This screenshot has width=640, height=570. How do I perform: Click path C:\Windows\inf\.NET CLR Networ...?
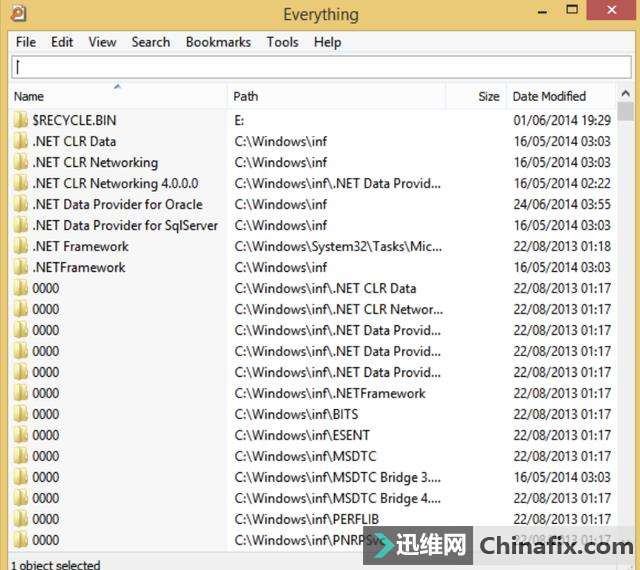(x=338, y=309)
